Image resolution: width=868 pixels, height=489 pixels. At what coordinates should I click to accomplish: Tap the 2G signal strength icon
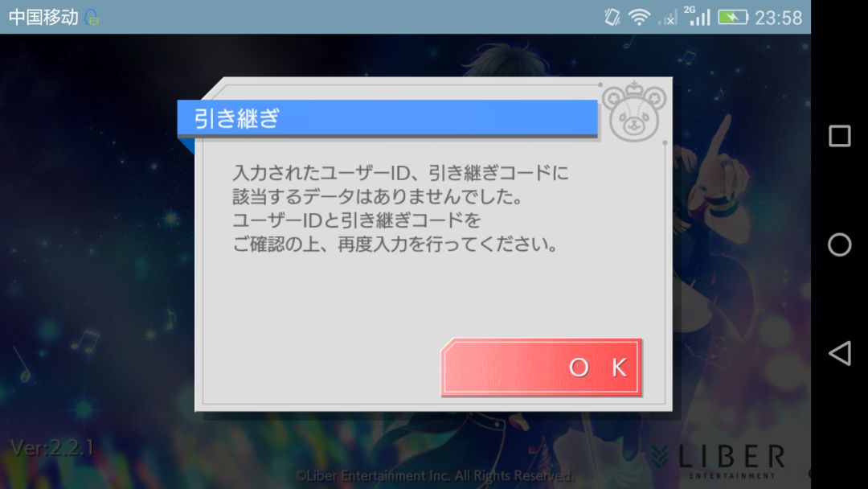click(x=698, y=16)
